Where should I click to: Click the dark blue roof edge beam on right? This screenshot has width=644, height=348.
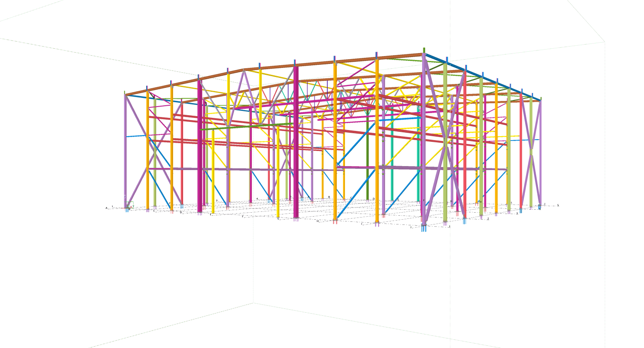click(483, 77)
